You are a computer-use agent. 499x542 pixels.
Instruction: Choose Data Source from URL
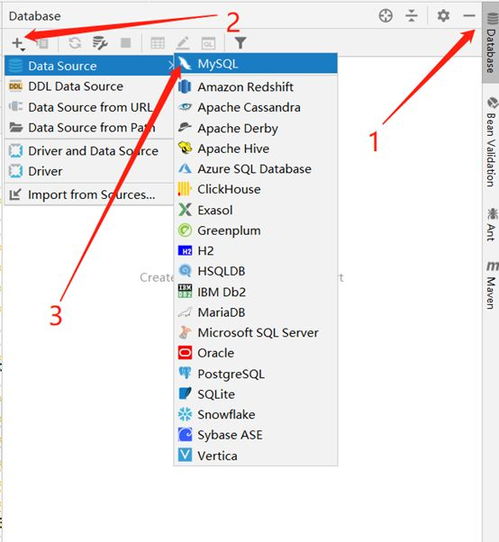[89, 107]
